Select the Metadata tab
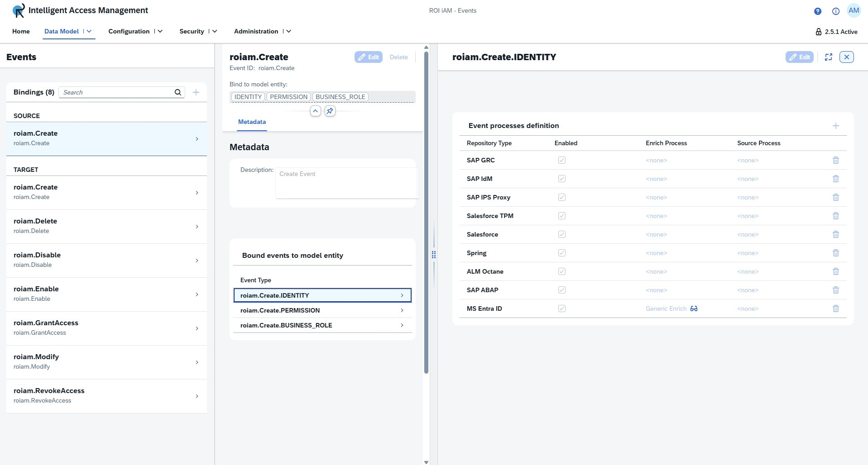 tap(252, 122)
